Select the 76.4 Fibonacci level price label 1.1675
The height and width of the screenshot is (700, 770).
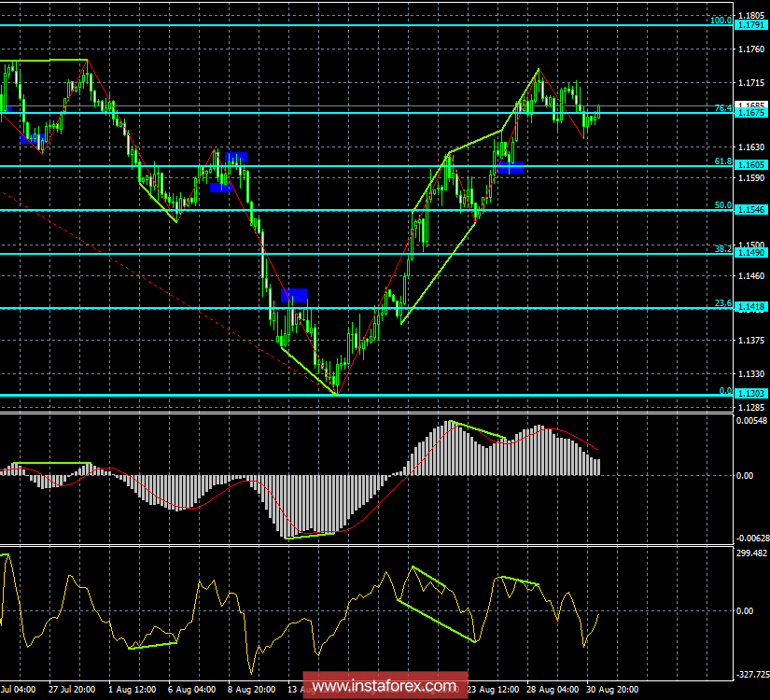click(x=750, y=113)
